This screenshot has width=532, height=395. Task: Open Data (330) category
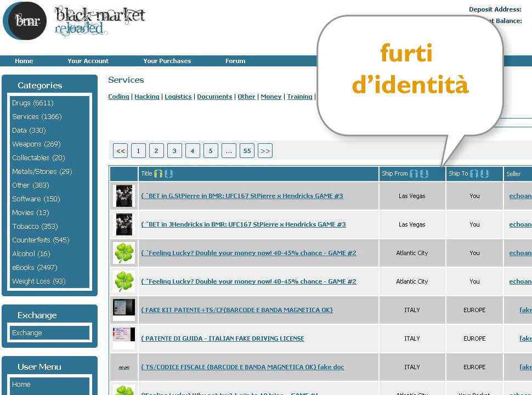point(29,131)
